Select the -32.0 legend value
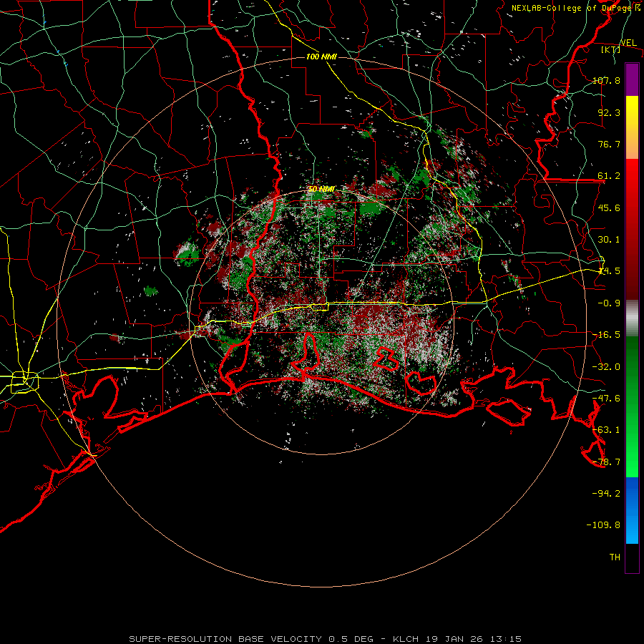Image resolution: width=644 pixels, height=644 pixels. [x=606, y=367]
